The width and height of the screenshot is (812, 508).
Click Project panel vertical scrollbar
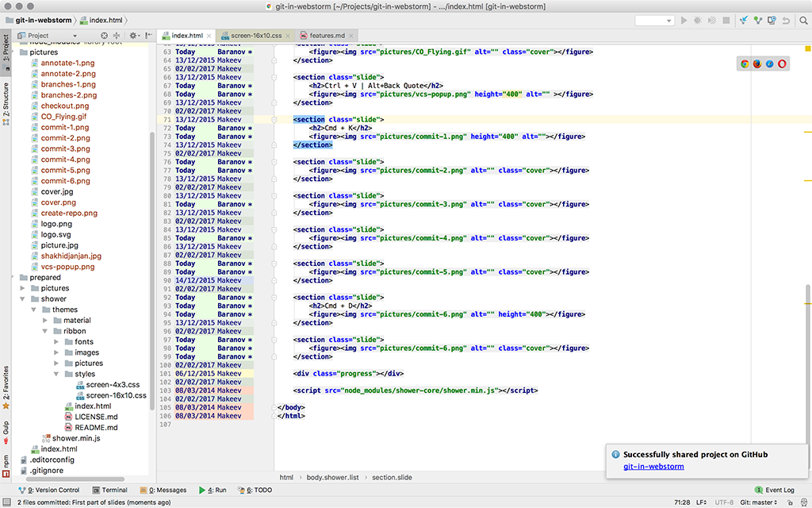(152, 270)
